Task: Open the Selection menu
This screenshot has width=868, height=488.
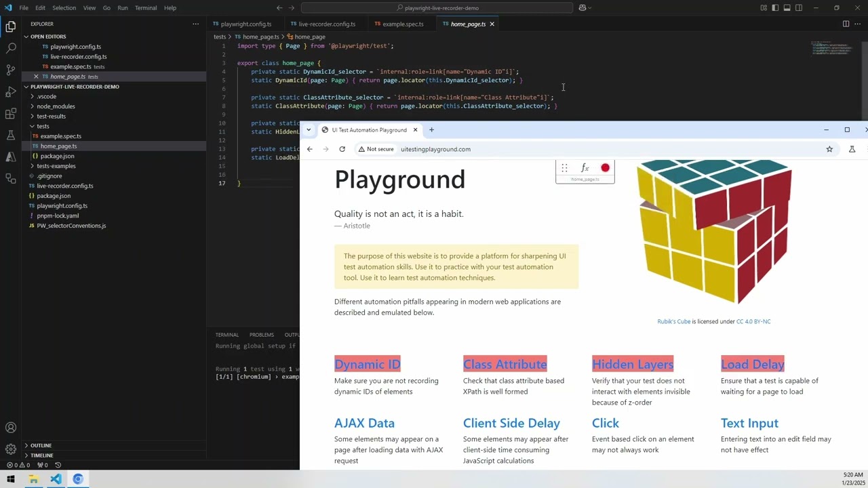Action: [x=64, y=8]
